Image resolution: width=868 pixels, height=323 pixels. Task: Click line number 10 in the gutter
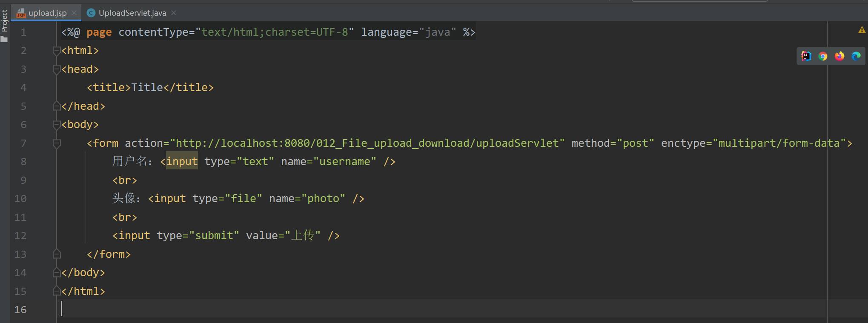[20, 199]
